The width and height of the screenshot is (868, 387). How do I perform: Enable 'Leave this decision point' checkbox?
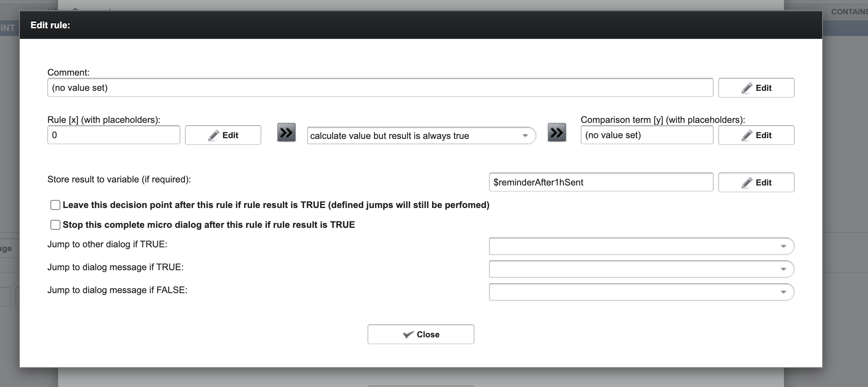[55, 205]
